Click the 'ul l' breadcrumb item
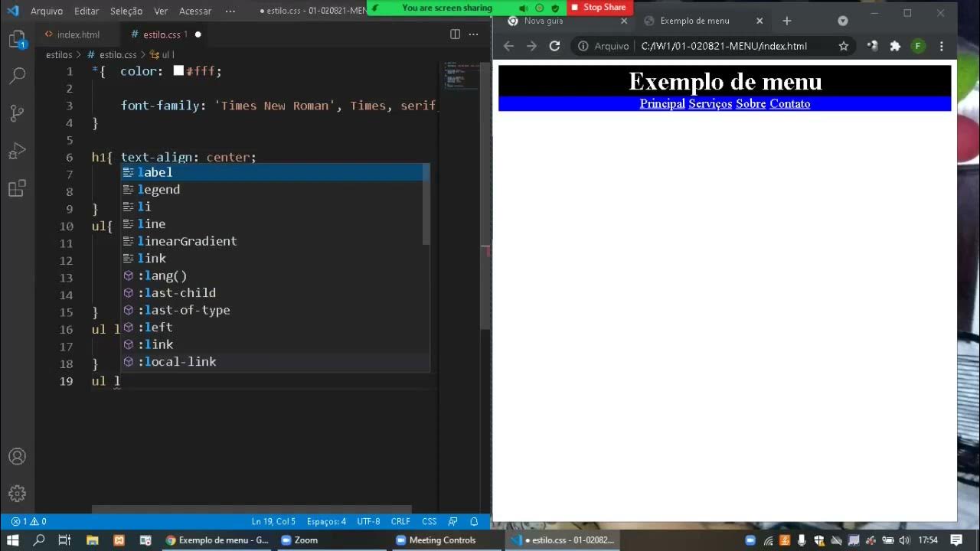The height and width of the screenshot is (551, 980). (x=162, y=55)
